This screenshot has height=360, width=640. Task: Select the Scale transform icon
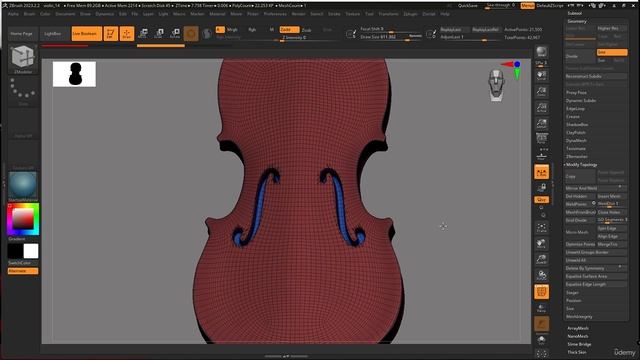(x=159, y=33)
